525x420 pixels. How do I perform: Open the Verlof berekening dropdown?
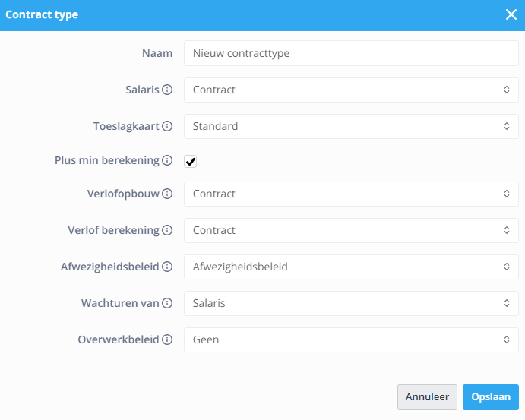pos(351,231)
